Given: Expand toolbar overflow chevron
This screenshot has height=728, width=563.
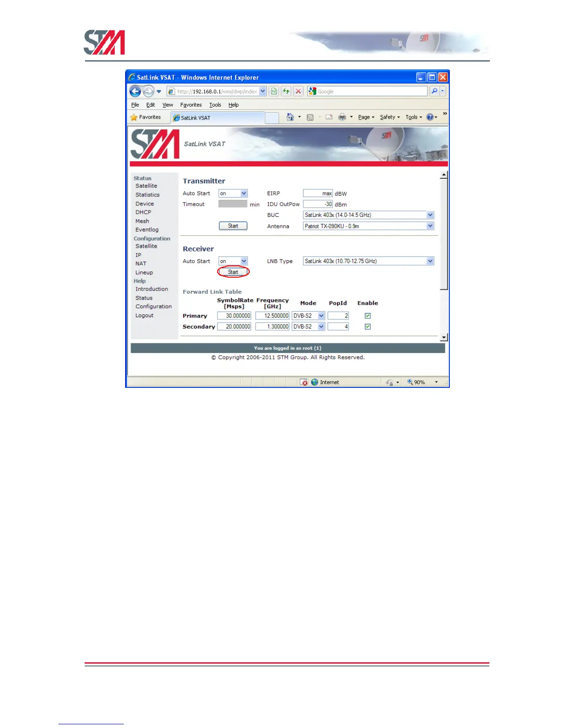Looking at the screenshot, I should click(445, 114).
